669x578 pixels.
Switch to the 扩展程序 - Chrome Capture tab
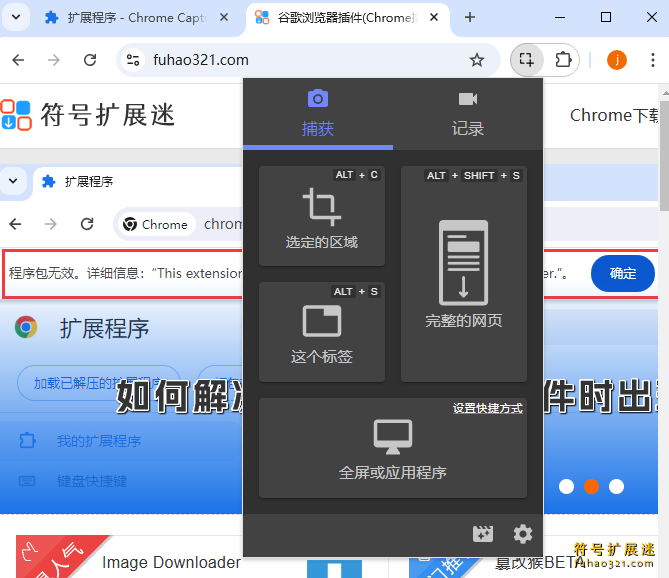tap(137, 18)
